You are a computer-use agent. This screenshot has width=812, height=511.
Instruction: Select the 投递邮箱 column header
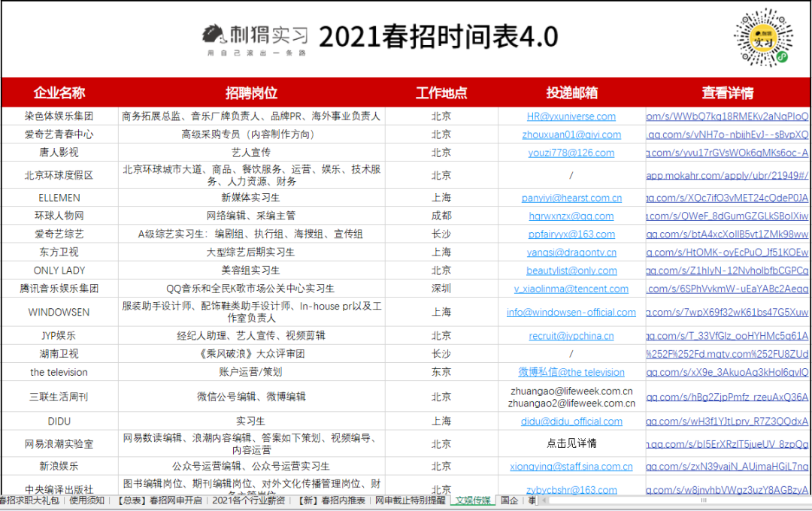pos(571,92)
